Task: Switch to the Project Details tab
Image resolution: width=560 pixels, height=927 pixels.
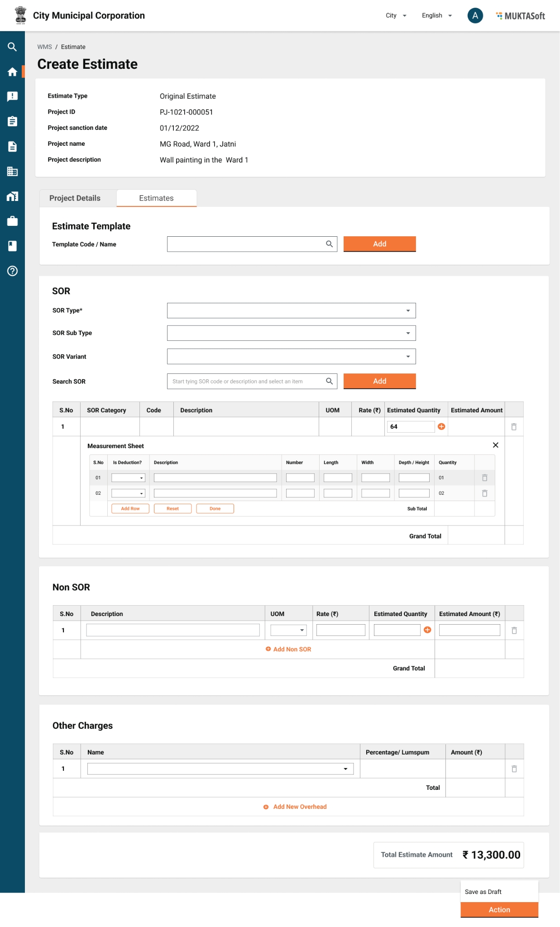Action: click(x=75, y=198)
